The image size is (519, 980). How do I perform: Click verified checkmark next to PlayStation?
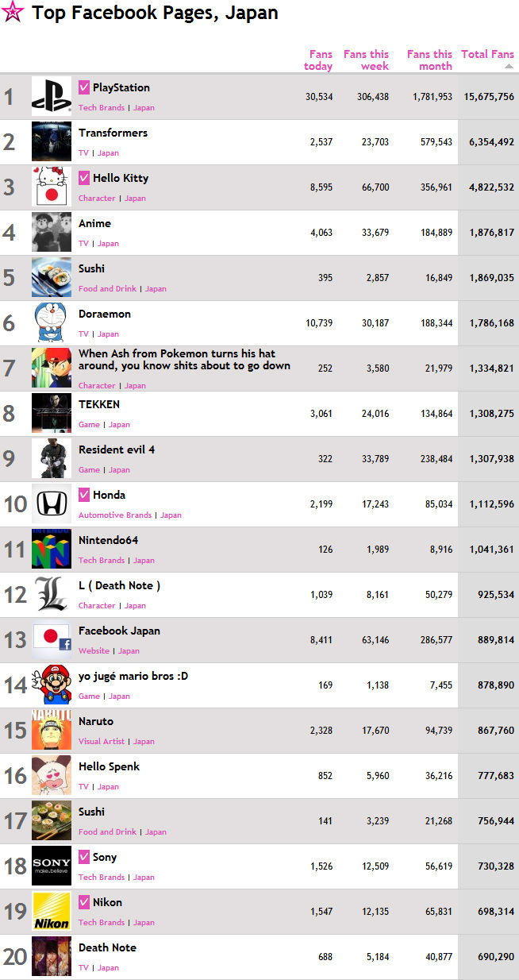tap(84, 87)
